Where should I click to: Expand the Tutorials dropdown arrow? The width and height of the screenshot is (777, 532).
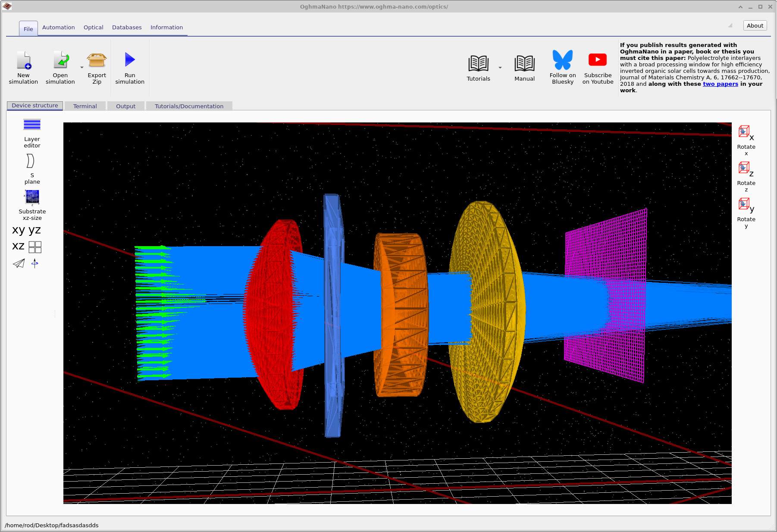[x=500, y=68]
